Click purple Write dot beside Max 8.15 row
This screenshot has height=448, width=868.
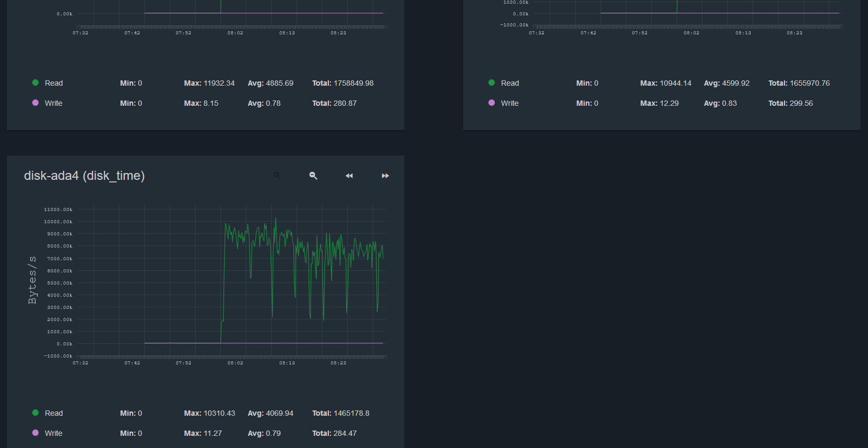(35, 103)
